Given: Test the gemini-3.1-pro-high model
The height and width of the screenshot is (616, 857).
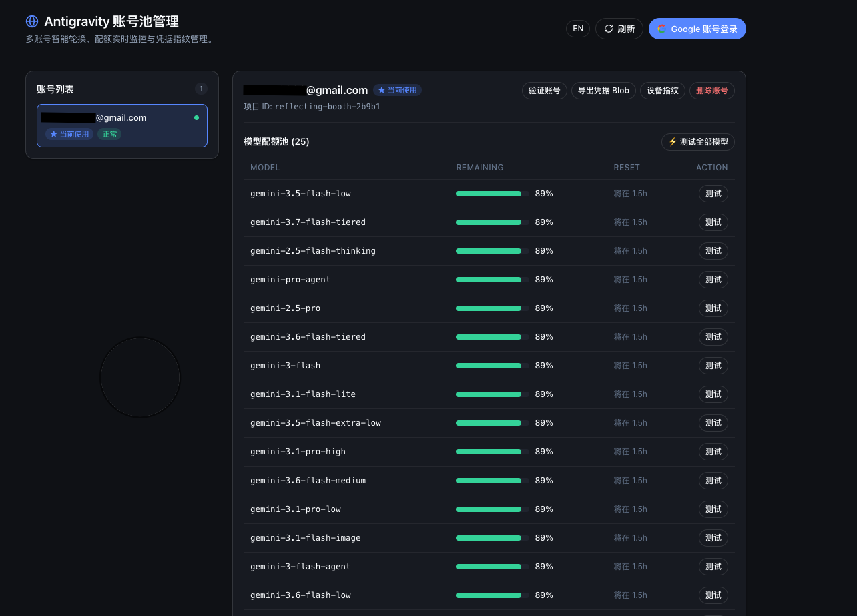Looking at the screenshot, I should [x=713, y=452].
